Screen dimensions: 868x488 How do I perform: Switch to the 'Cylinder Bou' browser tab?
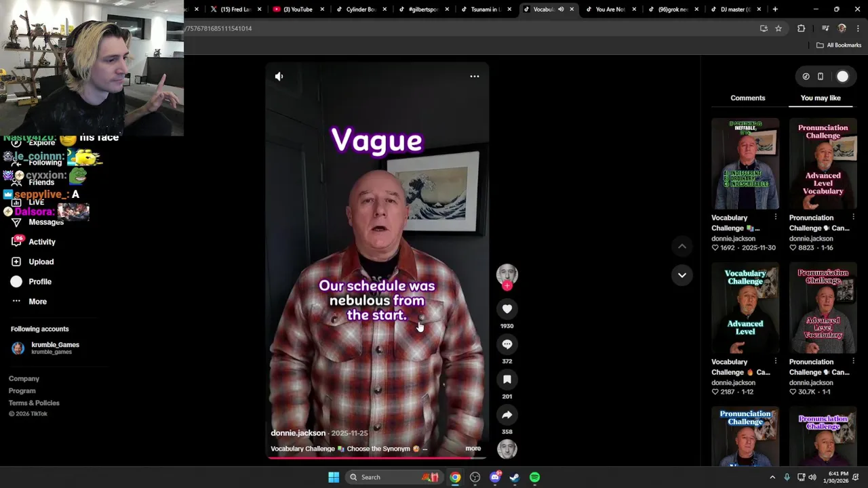[360, 9]
